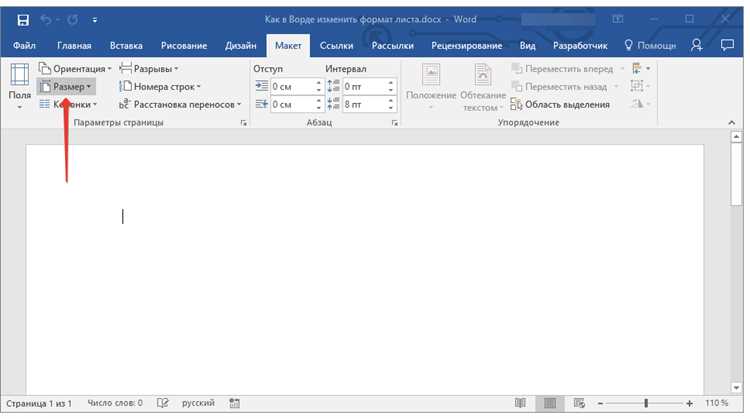The width and height of the screenshot is (750, 419).
Task: Open Customize Quick Access Toolbar dropdown
Action: click(x=95, y=20)
